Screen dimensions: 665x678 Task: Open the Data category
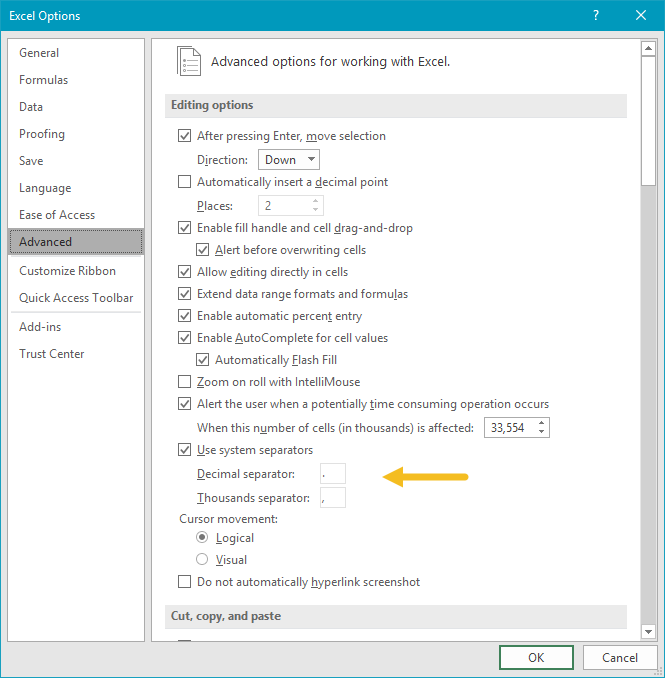point(76,107)
